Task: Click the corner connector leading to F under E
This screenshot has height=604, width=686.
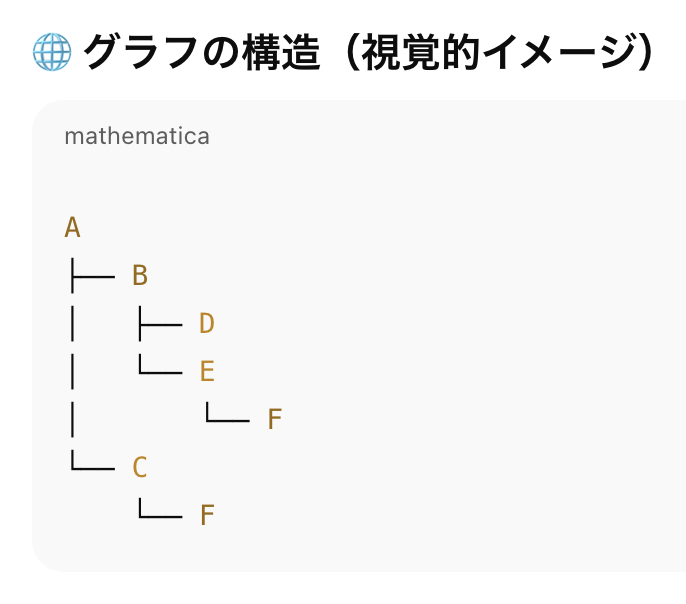Action: click(x=228, y=412)
